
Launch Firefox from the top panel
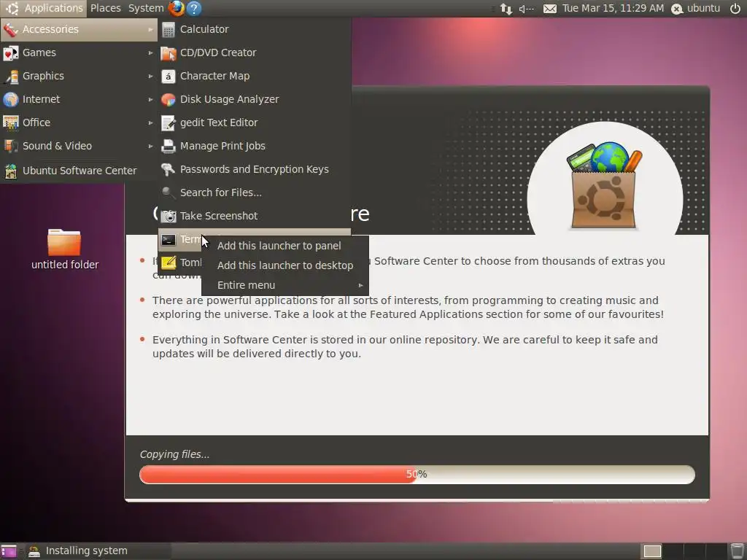point(177,8)
